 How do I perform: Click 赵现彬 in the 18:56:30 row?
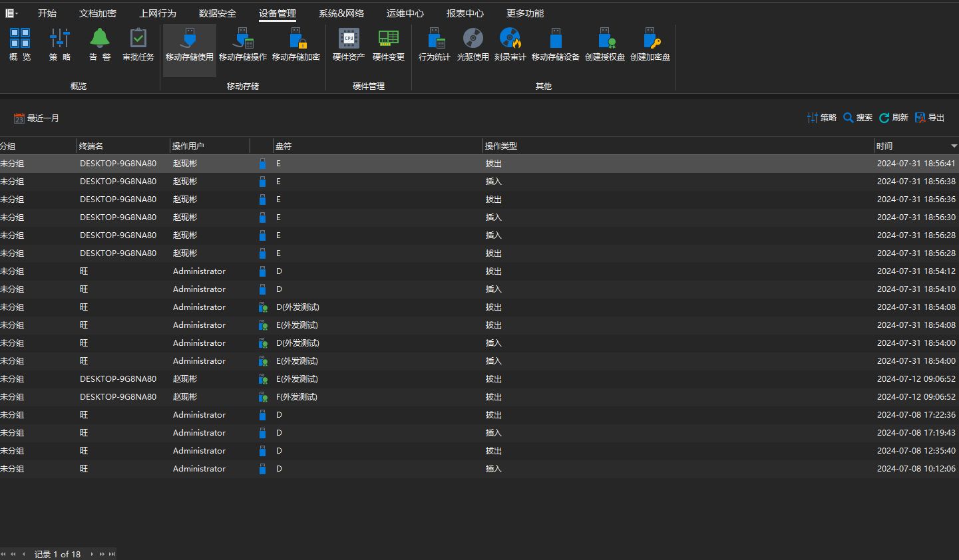tap(185, 217)
